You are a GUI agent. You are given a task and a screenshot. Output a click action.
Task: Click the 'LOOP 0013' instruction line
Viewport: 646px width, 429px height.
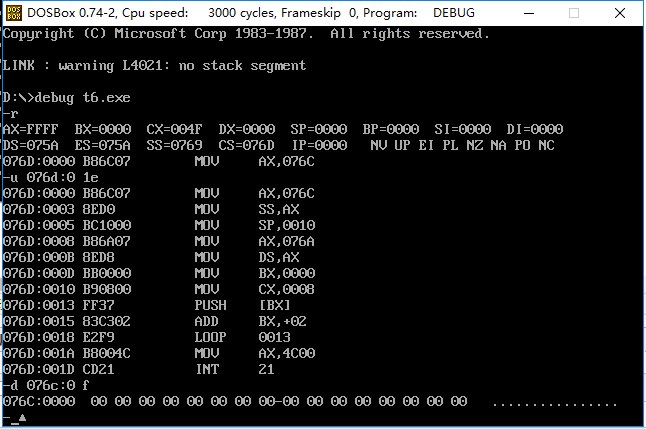(x=147, y=338)
